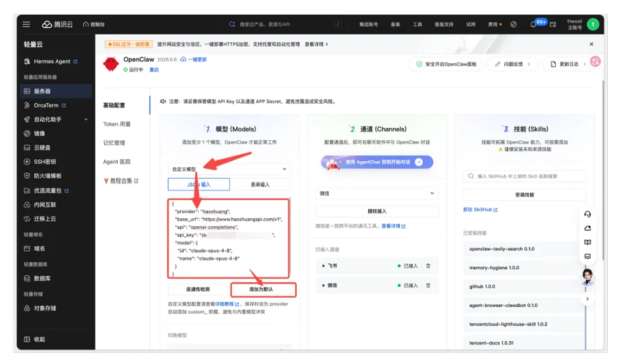635x364 pixels.
Task: Open the notification bell with 99+ badge
Action: point(534,24)
